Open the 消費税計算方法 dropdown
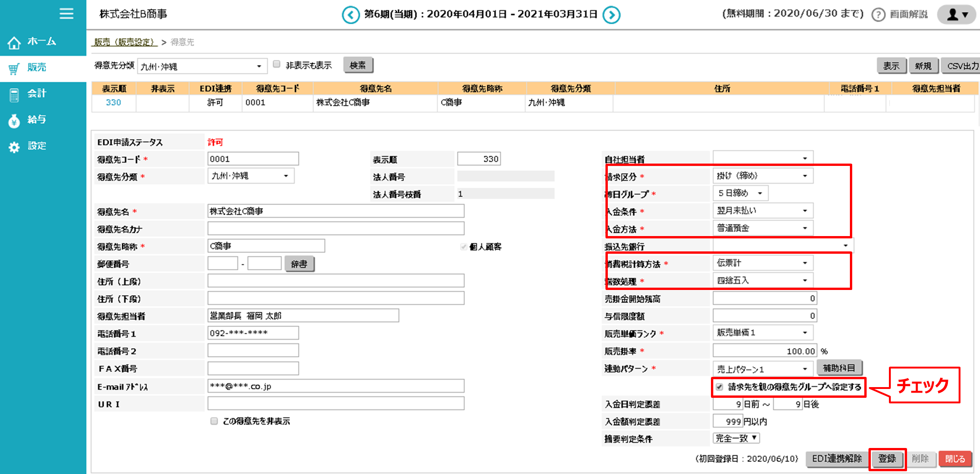Screen dimensions: 980x474 point(763,263)
